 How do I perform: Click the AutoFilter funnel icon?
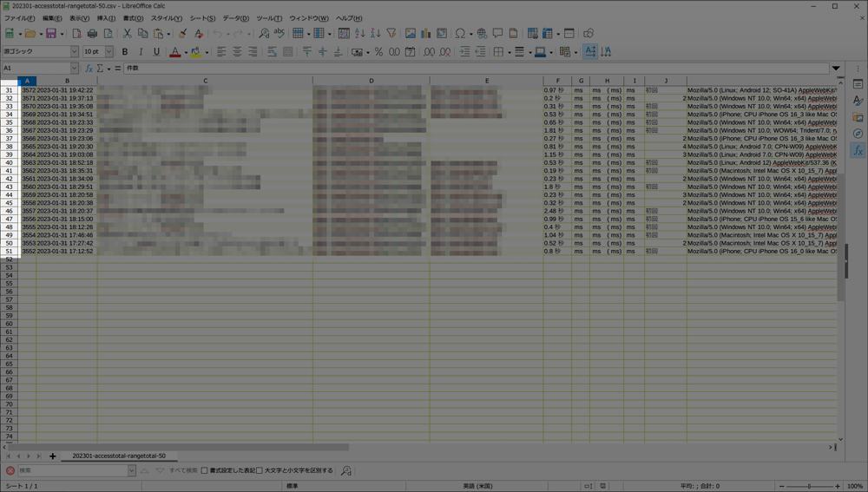(391, 34)
